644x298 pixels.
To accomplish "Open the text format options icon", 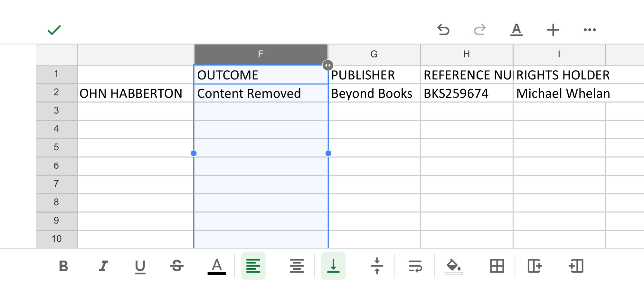I will coord(516,30).
